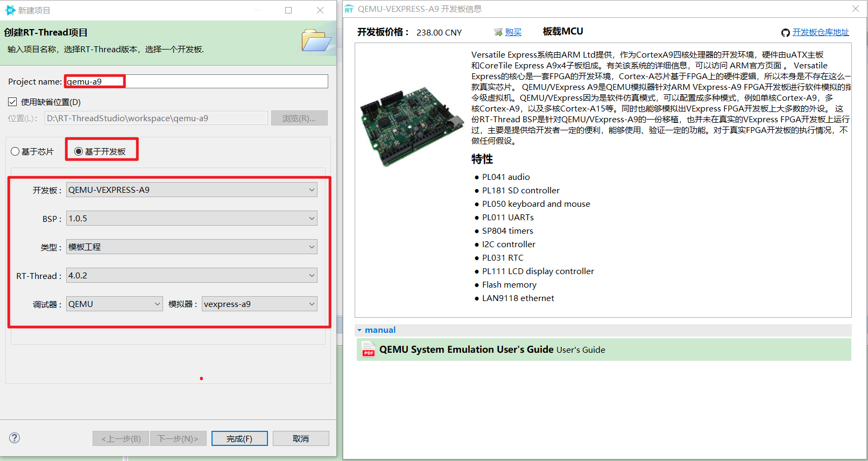Click the folder icon in wizard header
868x461 pixels.
[x=316, y=41]
